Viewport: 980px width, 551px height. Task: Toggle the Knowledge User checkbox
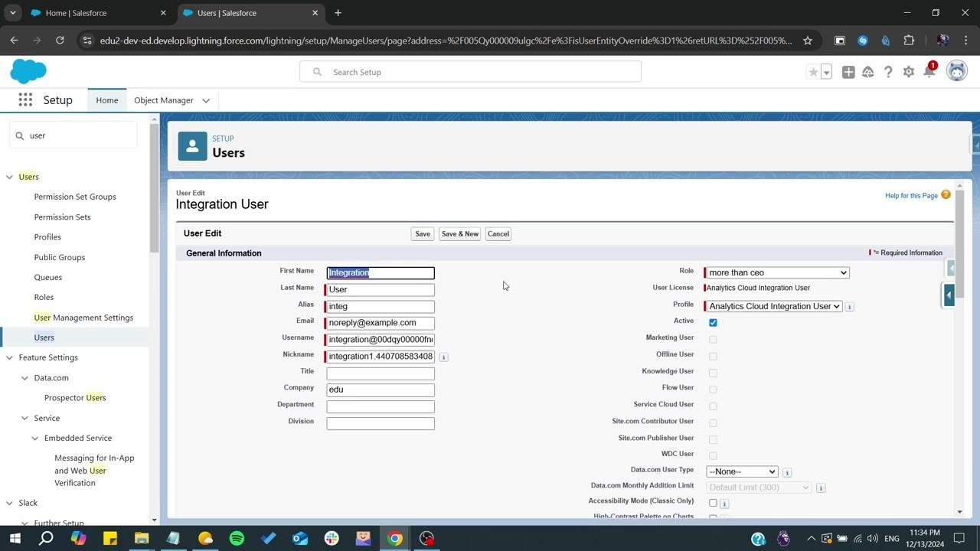[713, 373]
